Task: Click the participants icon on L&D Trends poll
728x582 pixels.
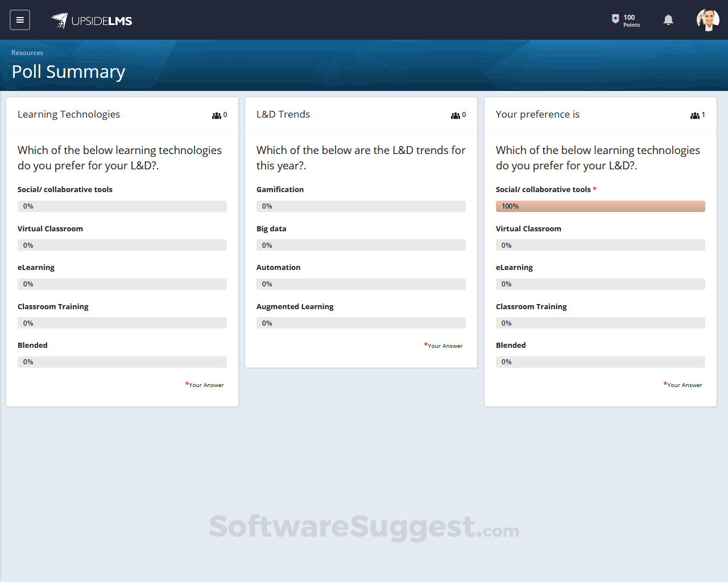Action: point(454,115)
